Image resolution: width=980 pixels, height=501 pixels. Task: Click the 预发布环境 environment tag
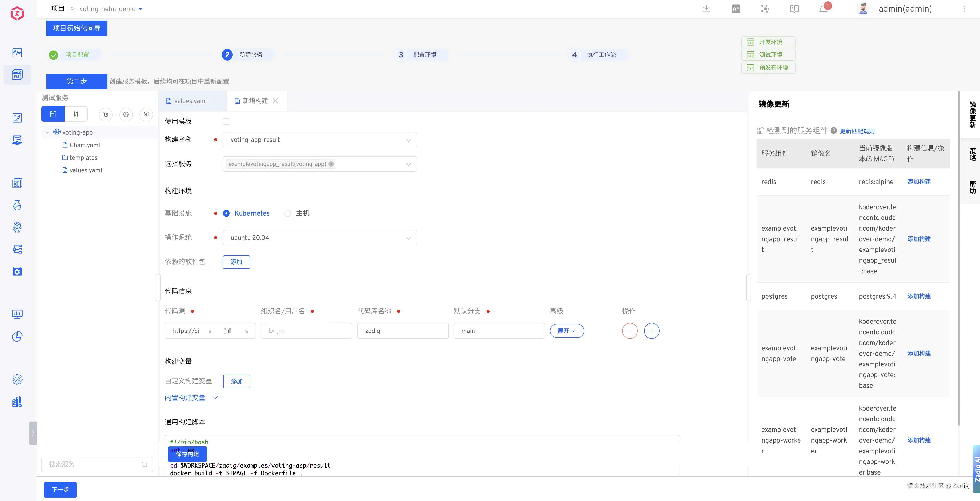768,68
